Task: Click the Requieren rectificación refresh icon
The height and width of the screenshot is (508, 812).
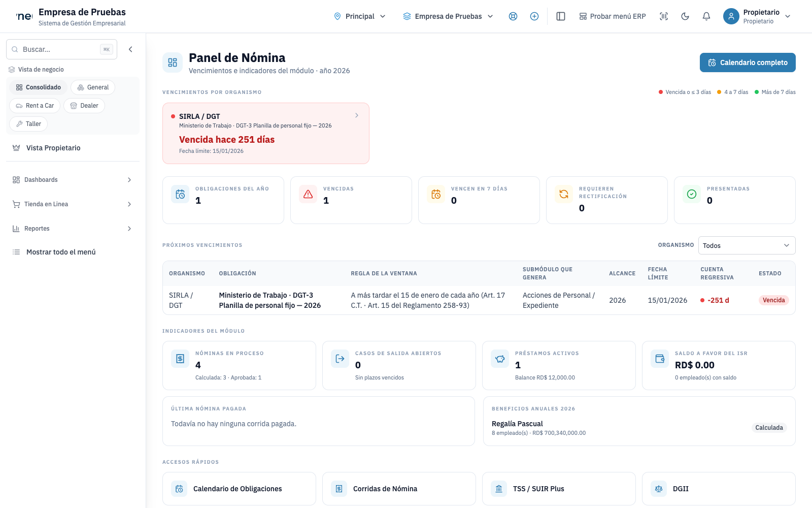Action: click(x=564, y=194)
